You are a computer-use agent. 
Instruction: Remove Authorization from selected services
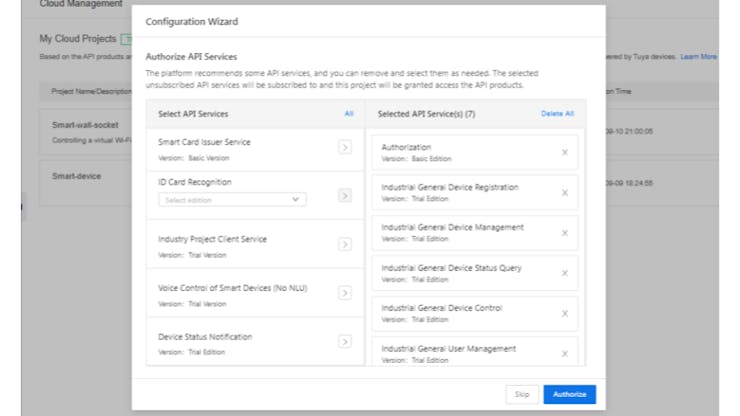pyautogui.click(x=564, y=152)
